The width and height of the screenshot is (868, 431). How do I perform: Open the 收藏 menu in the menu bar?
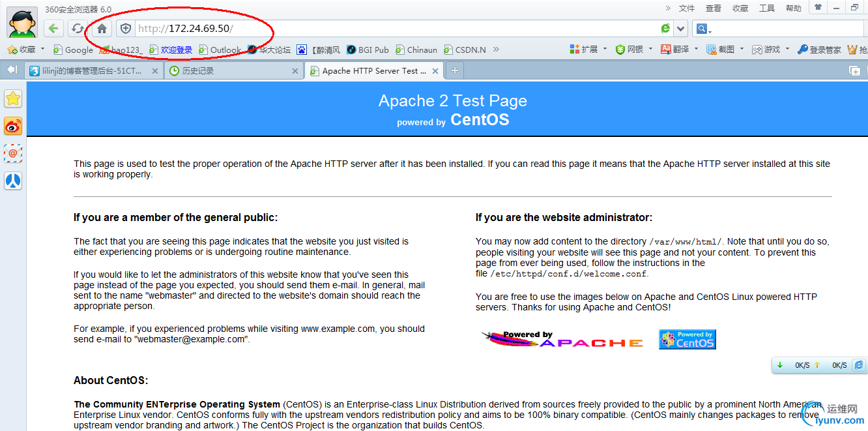click(x=740, y=8)
